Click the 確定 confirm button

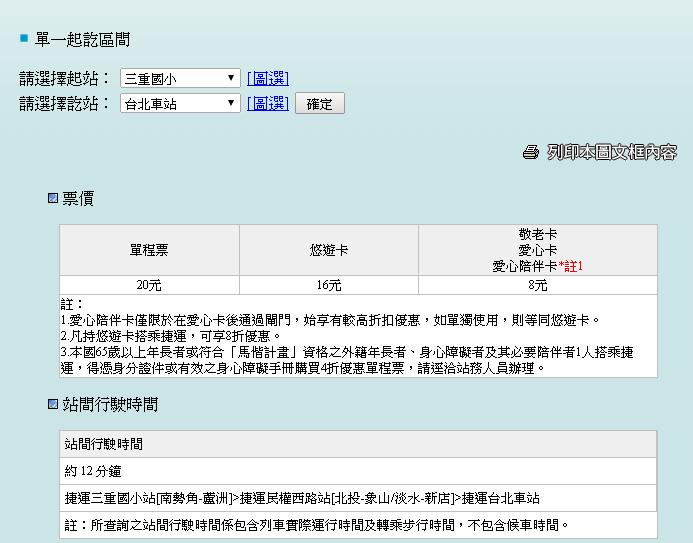(320, 103)
